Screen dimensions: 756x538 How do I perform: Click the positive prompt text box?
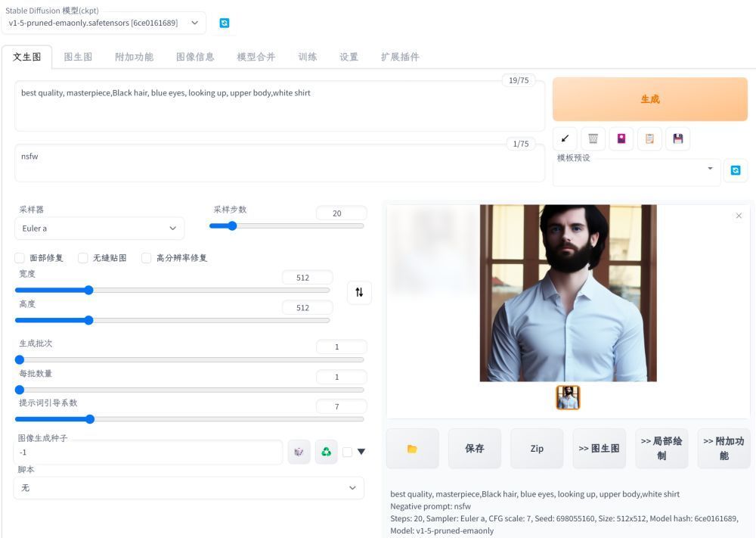[280, 106]
